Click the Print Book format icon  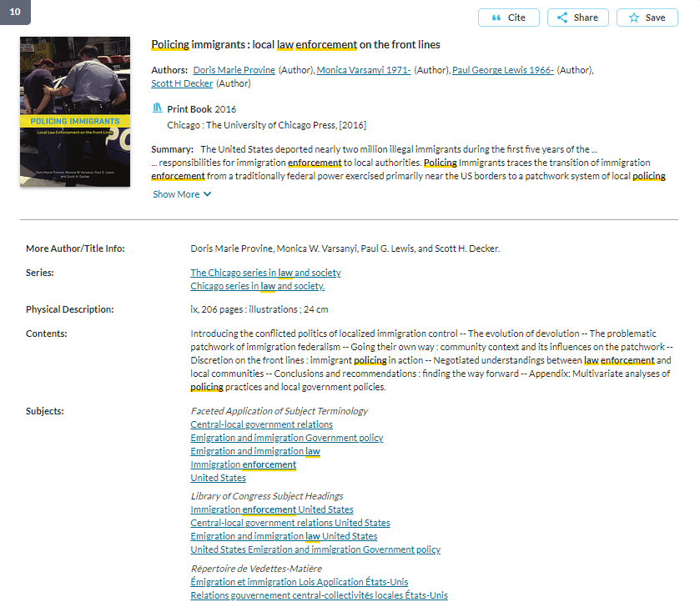(157, 108)
